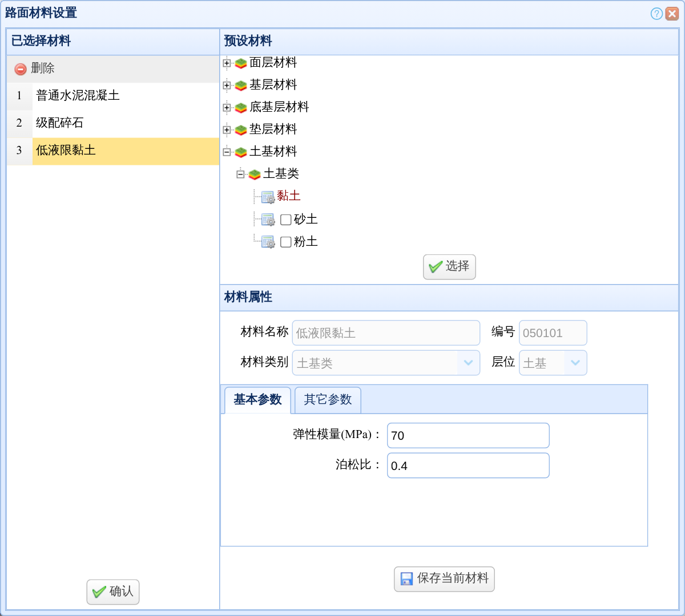Screen dimensions: 685x616
Task: Click the material icon beside 黏土
Action: pyautogui.click(x=268, y=197)
